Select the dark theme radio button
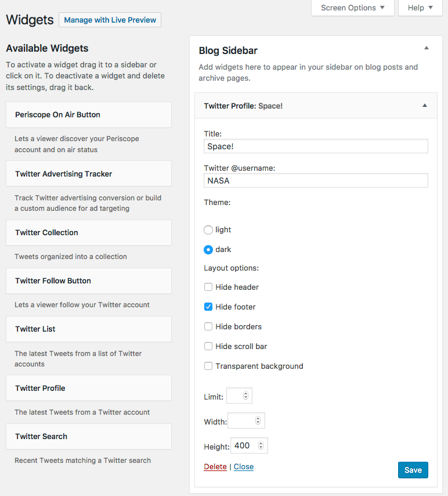This screenshot has width=448, height=496. coord(208,250)
